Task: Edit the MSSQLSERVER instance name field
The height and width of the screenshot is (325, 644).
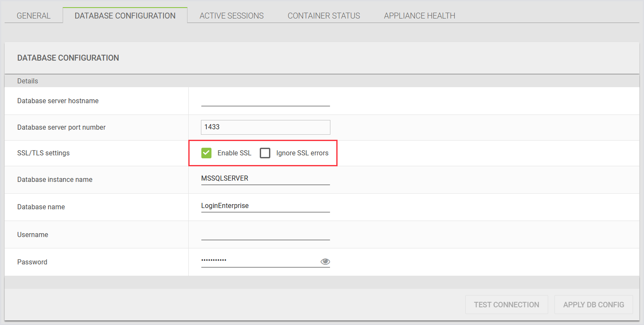Action: (x=265, y=178)
